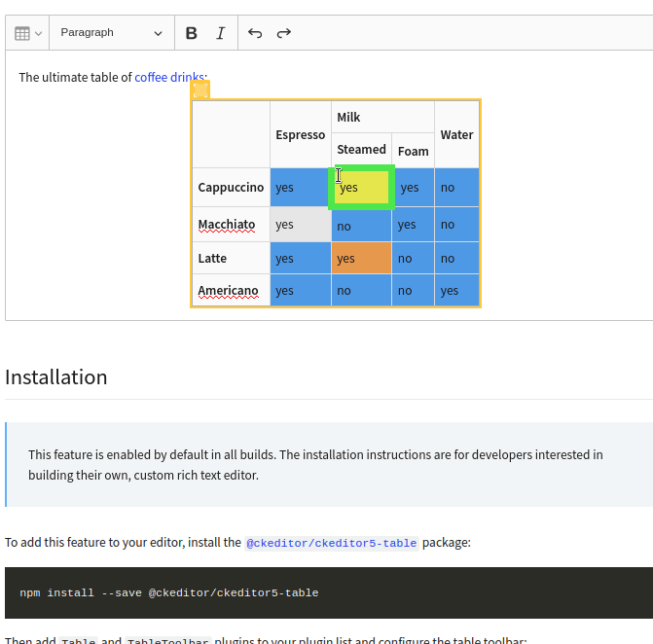The width and height of the screenshot is (653, 644).
Task: Click the npm install command code block
Action: click(x=329, y=592)
